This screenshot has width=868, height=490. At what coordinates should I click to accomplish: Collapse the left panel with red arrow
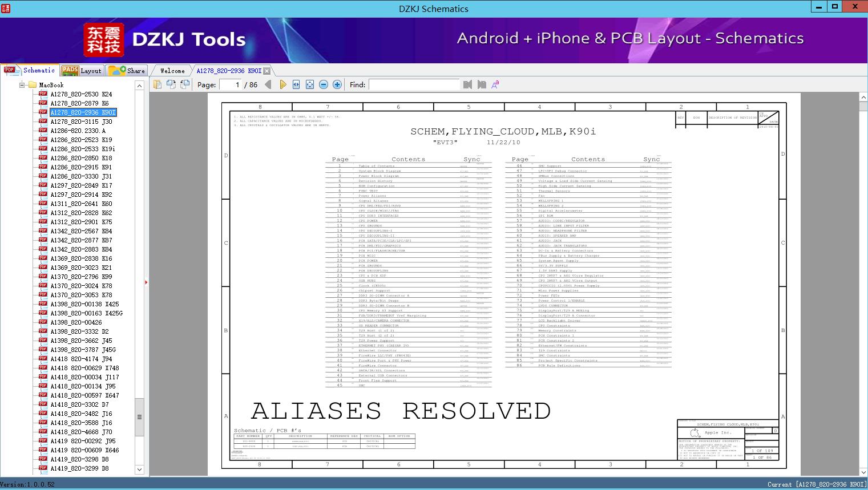(x=146, y=282)
